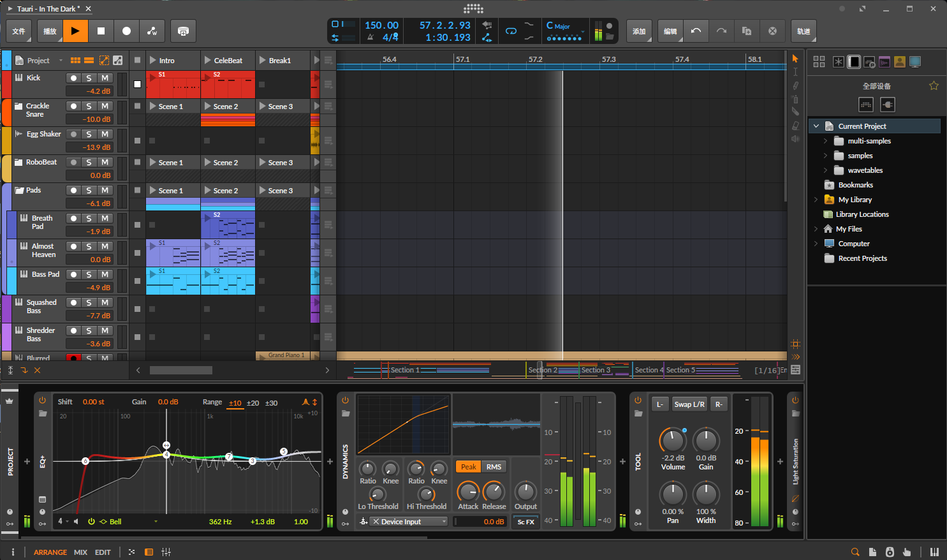The width and height of the screenshot is (947, 560).
Task: Select the pointer tool in arranger toolbar
Action: pyautogui.click(x=795, y=59)
